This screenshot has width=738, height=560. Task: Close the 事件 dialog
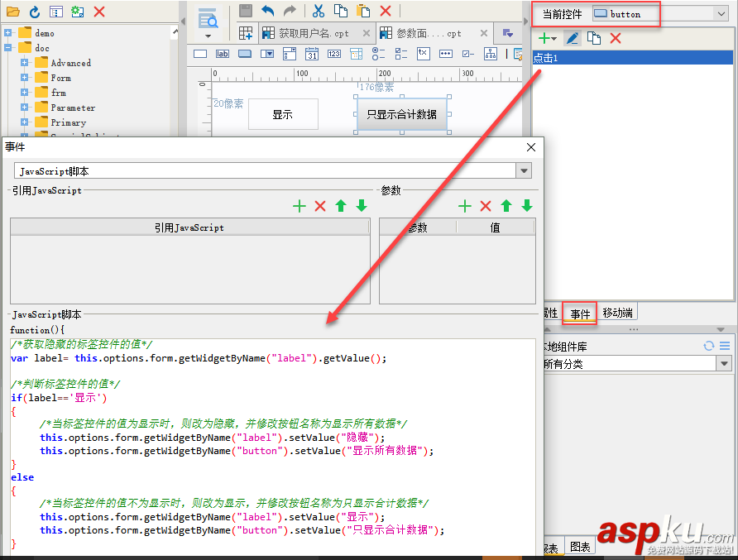(x=531, y=147)
